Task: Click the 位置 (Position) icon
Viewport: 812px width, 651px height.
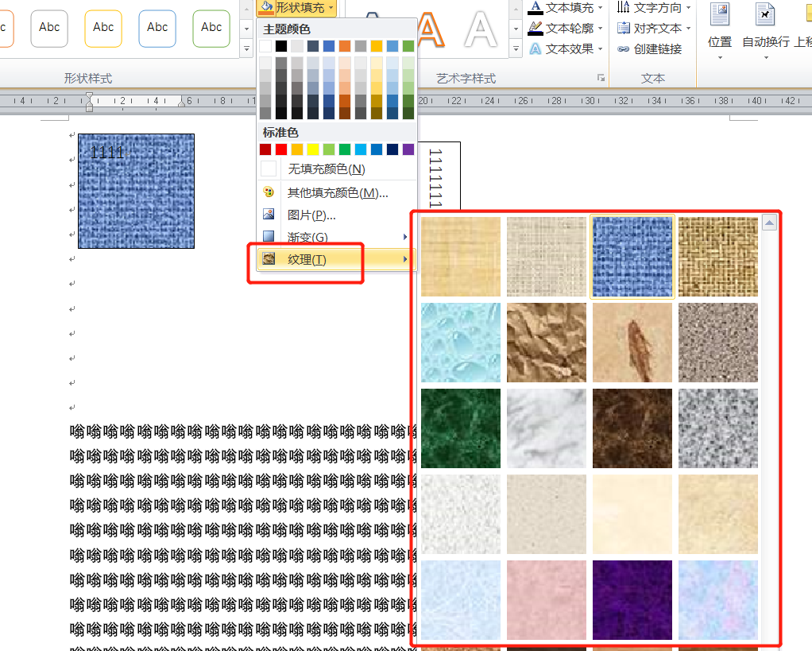Action: point(720,14)
